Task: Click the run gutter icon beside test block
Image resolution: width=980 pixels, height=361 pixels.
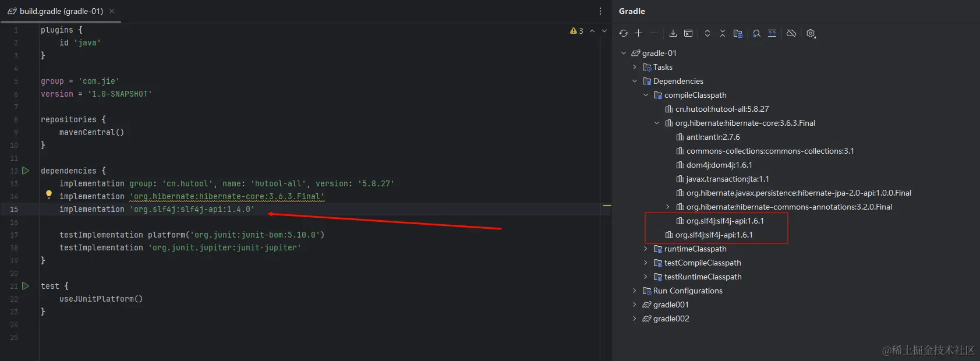Action: click(x=26, y=286)
